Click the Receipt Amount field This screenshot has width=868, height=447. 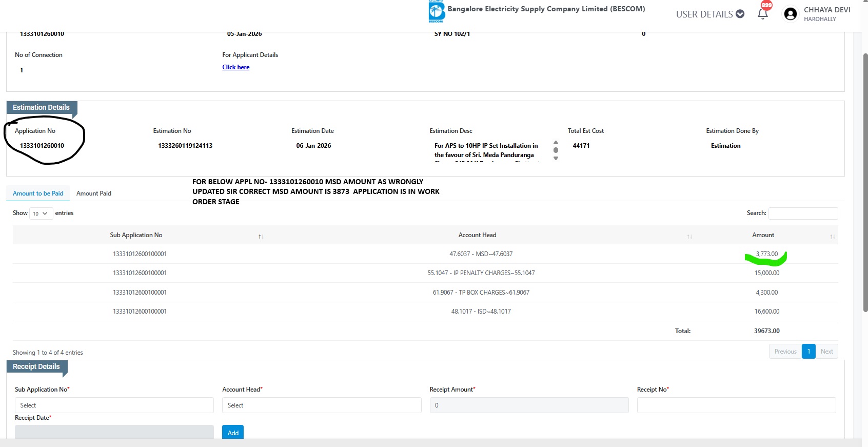click(529, 405)
